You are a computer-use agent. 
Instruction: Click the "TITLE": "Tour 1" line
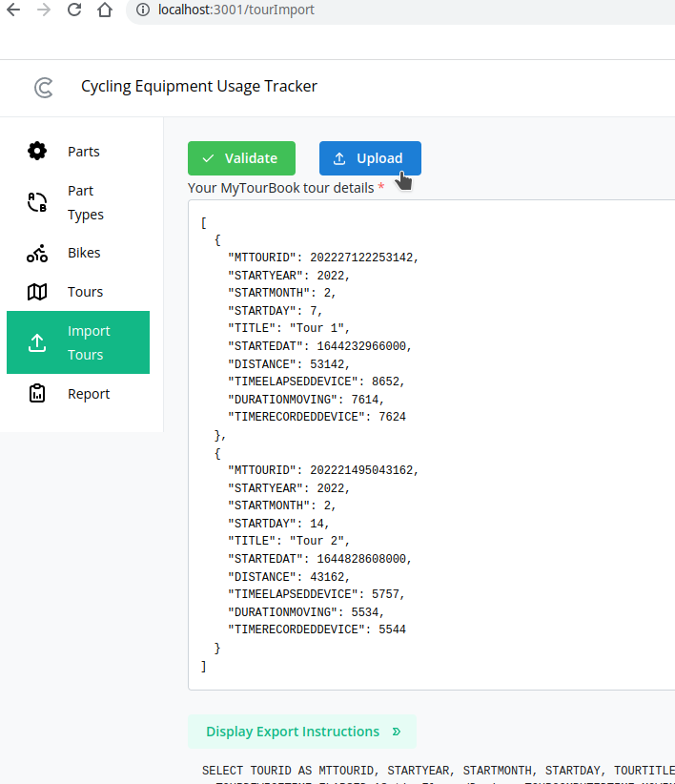[289, 328]
